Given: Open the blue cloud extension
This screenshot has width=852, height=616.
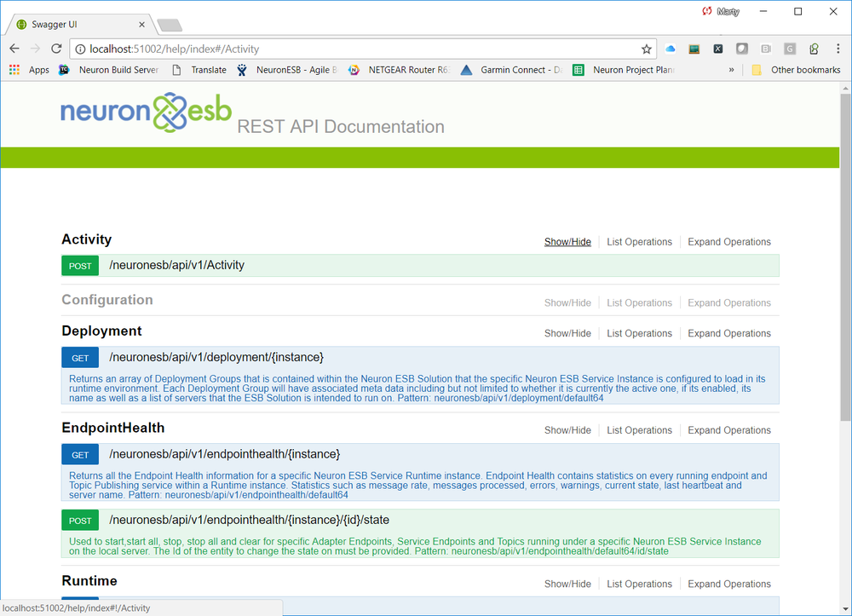Looking at the screenshot, I should (x=671, y=49).
